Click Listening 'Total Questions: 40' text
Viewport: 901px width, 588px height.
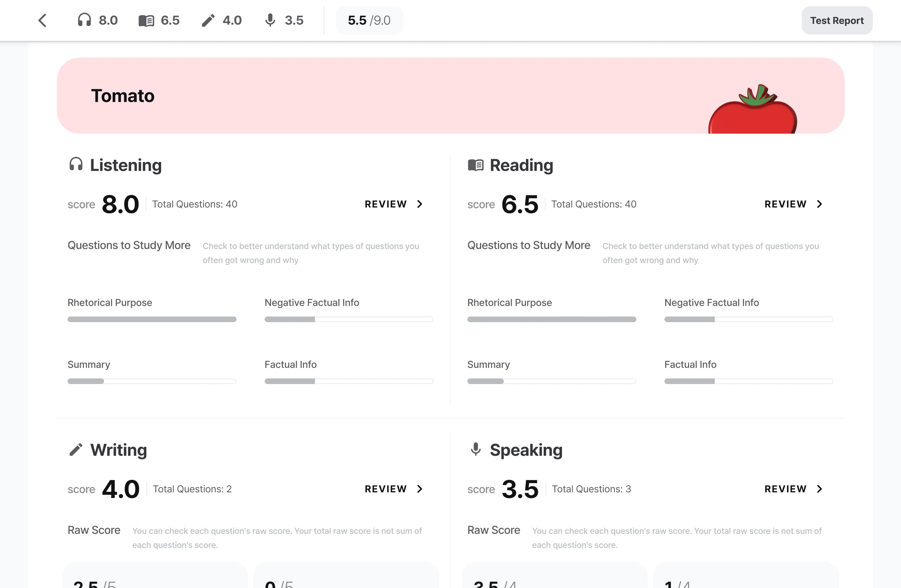195,204
